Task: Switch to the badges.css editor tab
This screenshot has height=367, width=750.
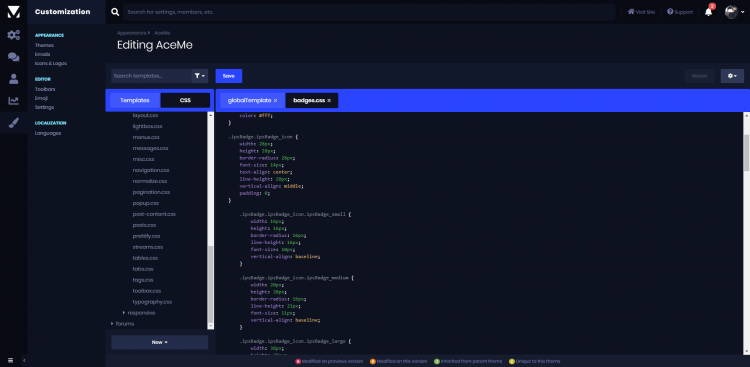Action: [309, 100]
